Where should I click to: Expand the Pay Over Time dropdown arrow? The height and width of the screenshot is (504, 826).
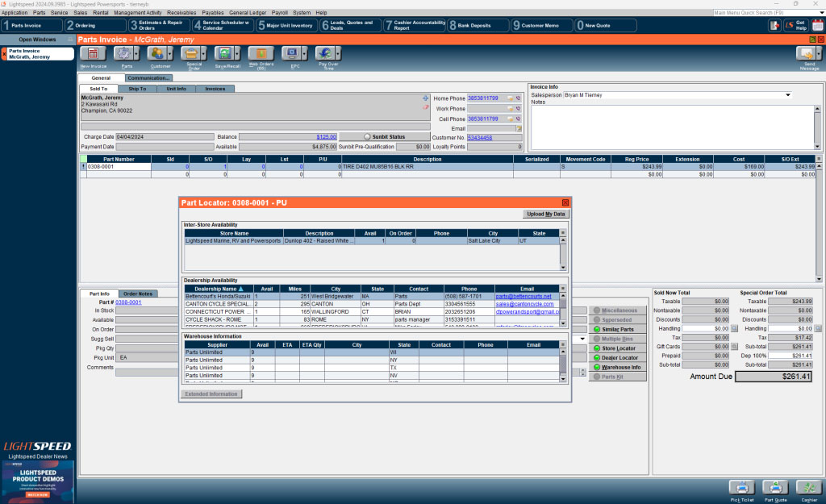tap(338, 54)
